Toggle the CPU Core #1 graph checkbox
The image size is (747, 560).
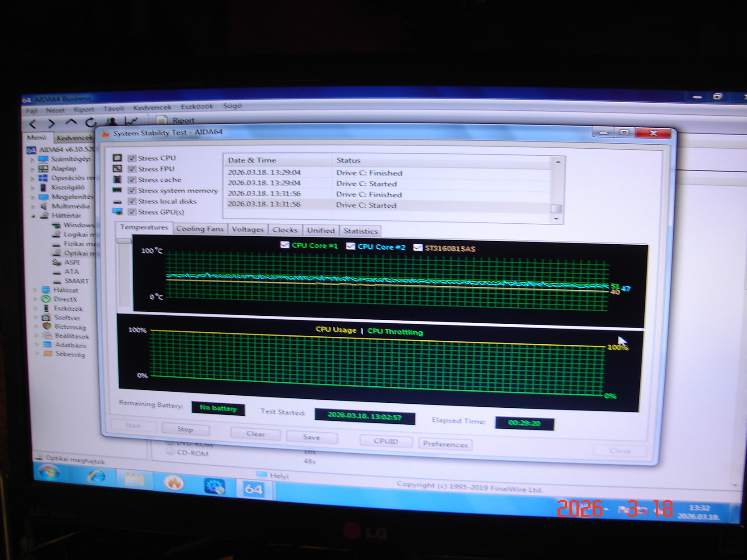click(x=285, y=245)
